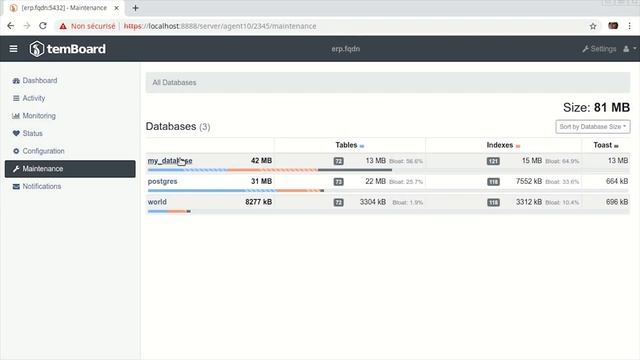
Task: Click the index count badge for my_database
Action: point(493,161)
